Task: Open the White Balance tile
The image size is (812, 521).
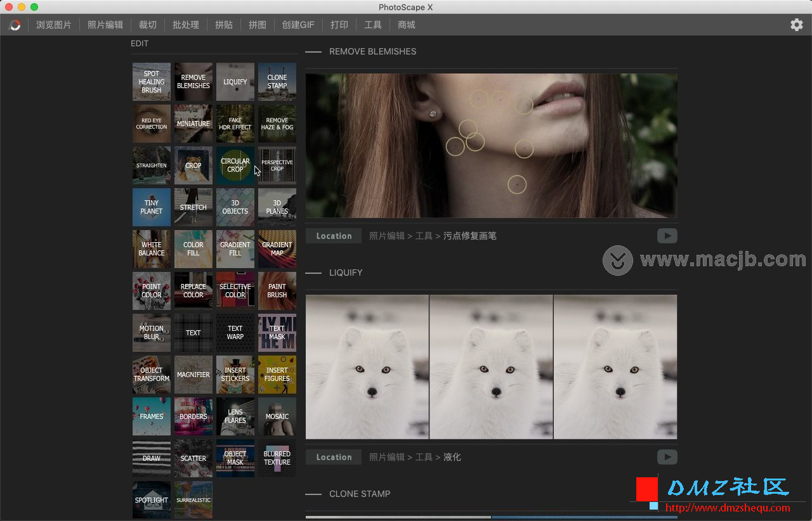Action: click(x=152, y=249)
